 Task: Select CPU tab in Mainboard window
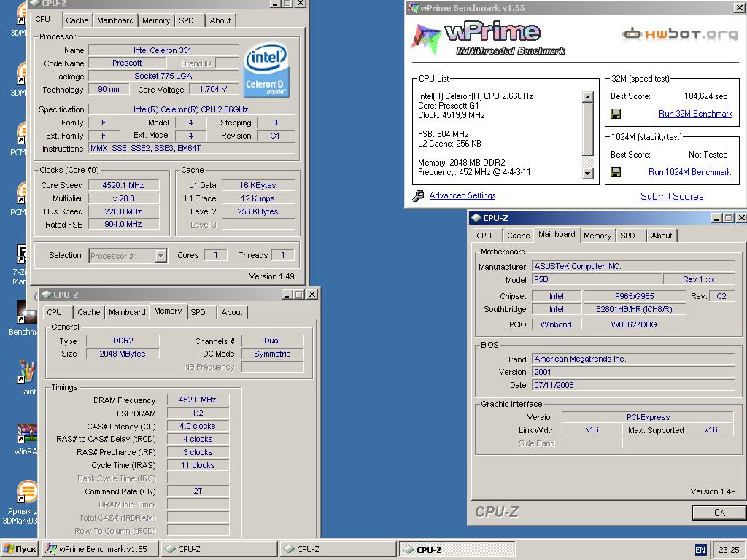[484, 236]
